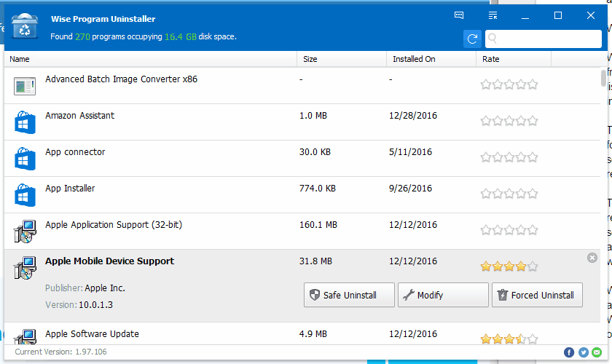Image resolution: width=612 pixels, height=364 pixels.
Task: Click the Apple Inc. publisher text
Action: [105, 288]
